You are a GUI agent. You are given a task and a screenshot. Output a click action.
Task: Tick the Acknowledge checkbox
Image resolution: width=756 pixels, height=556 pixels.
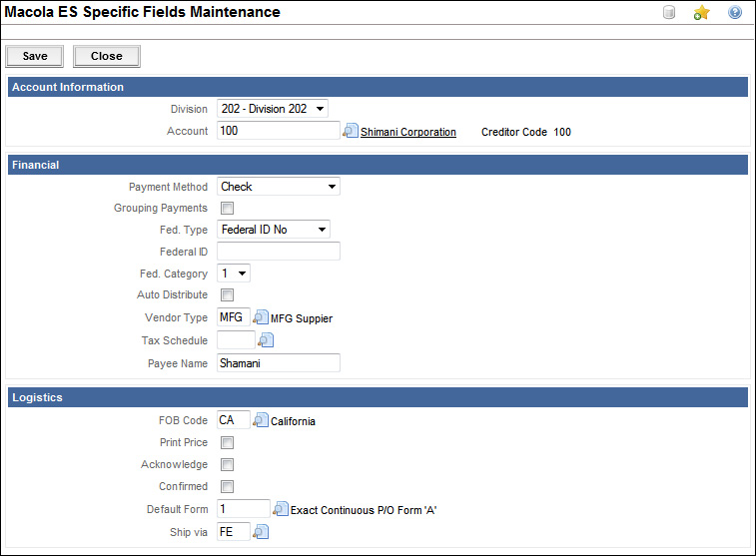(x=227, y=465)
